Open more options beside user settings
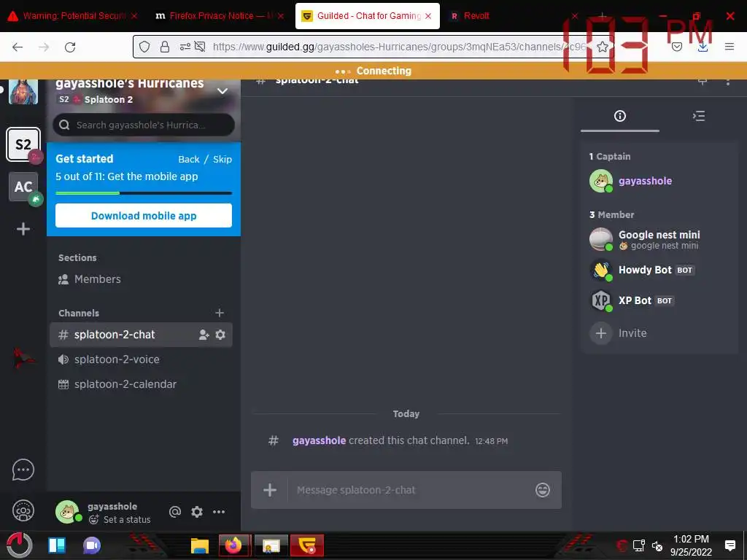 click(x=219, y=512)
